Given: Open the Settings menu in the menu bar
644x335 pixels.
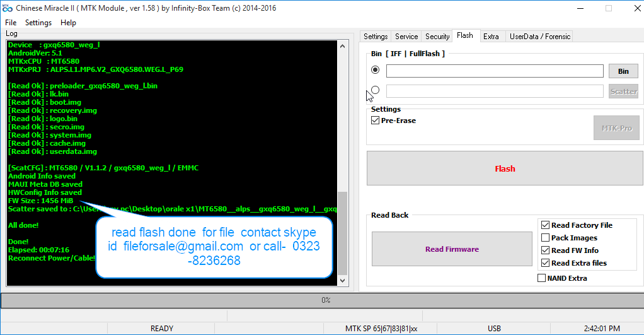Looking at the screenshot, I should (x=38, y=23).
